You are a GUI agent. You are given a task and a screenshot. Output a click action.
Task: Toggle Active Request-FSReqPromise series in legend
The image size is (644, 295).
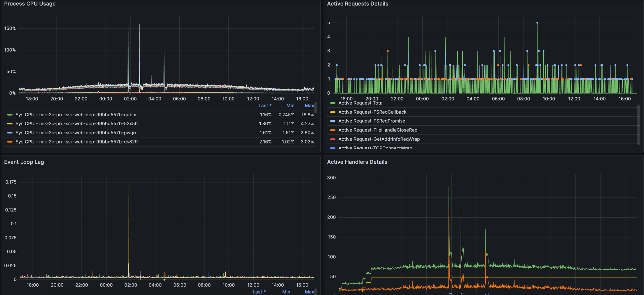[372, 121]
